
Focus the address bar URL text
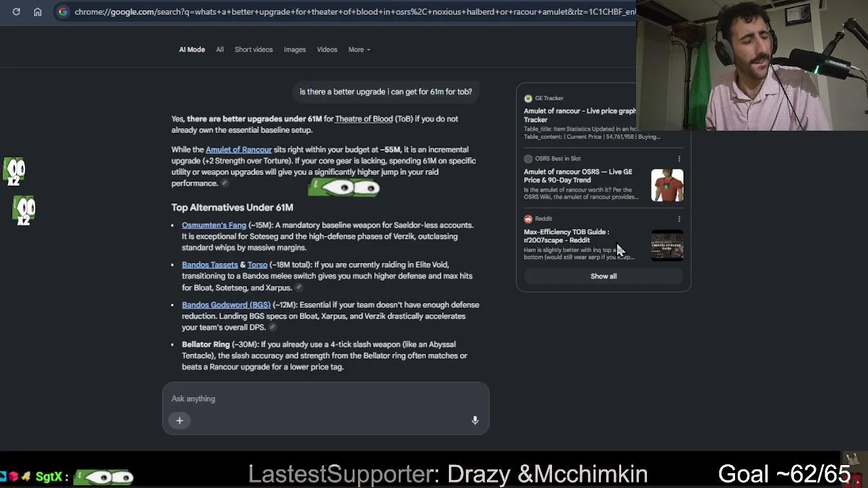coord(355,12)
